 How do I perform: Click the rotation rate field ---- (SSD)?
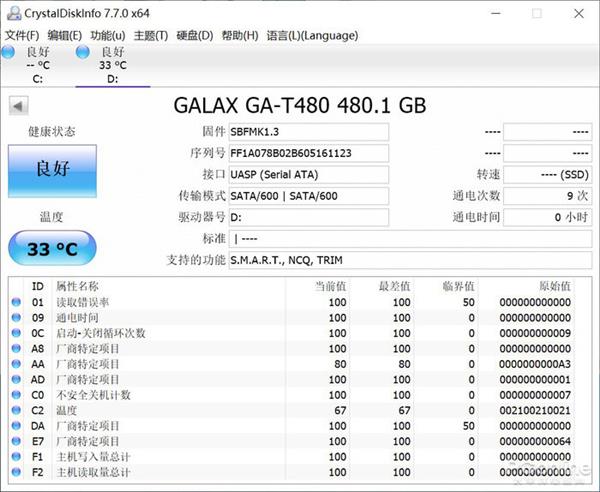click(x=548, y=175)
